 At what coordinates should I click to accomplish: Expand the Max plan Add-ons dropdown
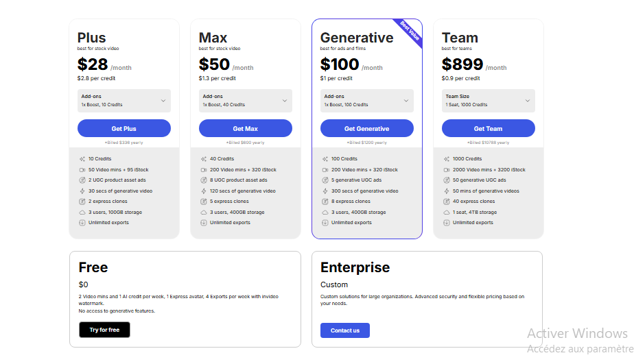[246, 101]
